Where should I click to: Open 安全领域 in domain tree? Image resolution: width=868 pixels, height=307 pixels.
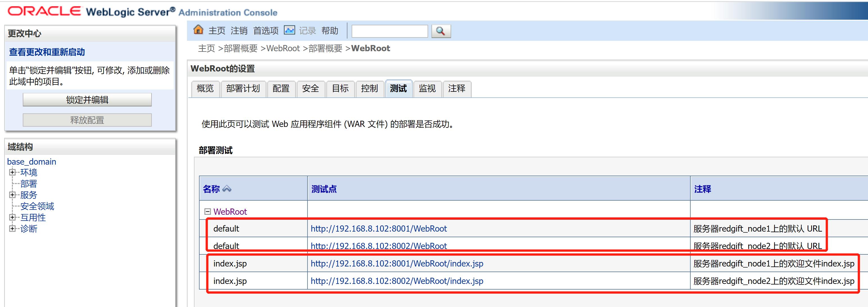(x=37, y=206)
